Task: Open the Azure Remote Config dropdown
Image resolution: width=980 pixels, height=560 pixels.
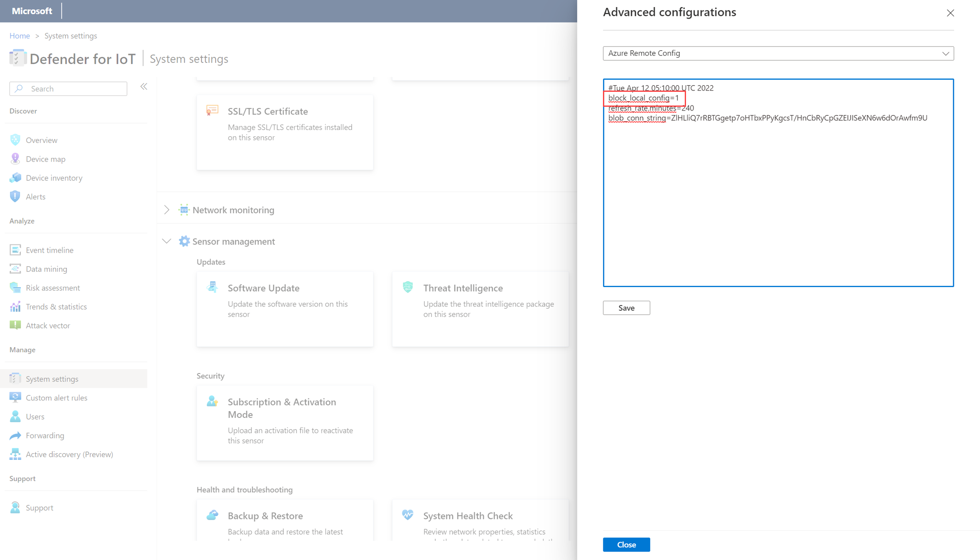Action: point(778,53)
